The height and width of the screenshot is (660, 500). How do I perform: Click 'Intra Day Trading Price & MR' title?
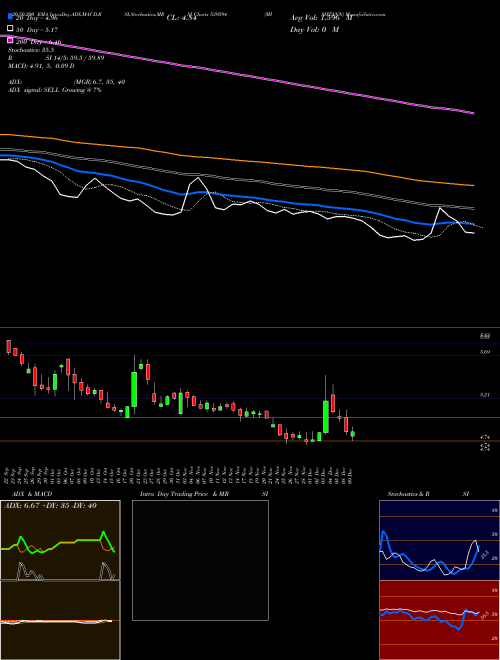[184, 494]
